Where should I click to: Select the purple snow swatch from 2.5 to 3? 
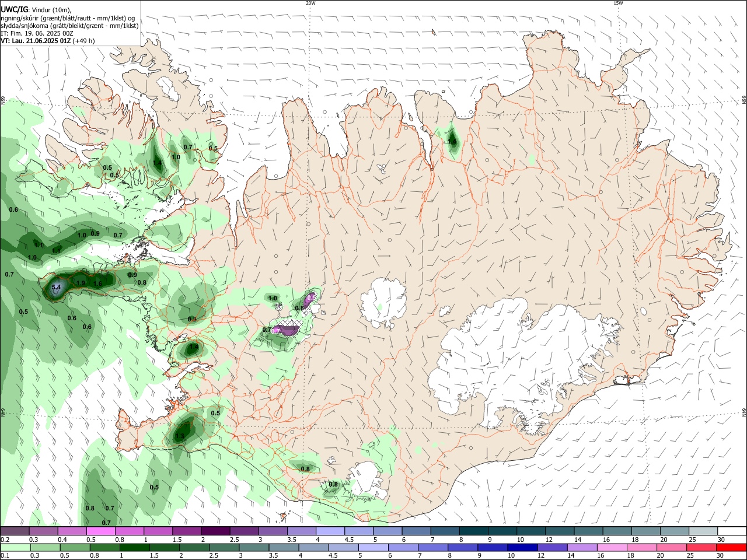coord(243,531)
